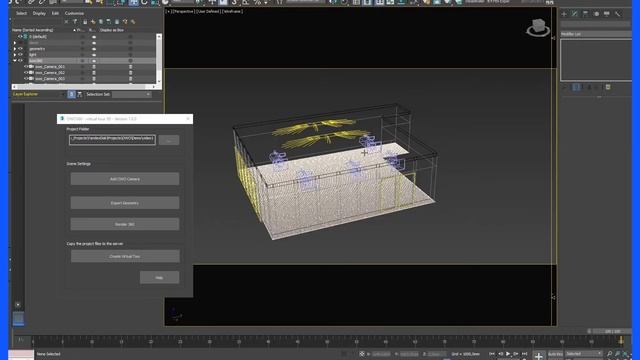The image size is (640, 360).
Task: Click the Help button in the dialog
Action: pos(159,278)
